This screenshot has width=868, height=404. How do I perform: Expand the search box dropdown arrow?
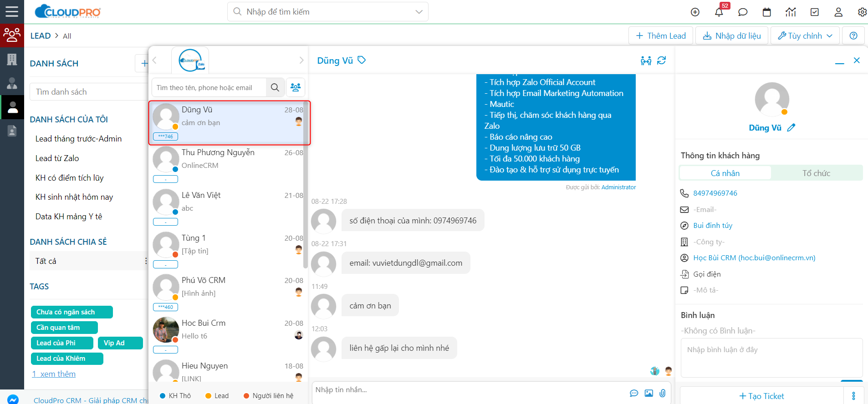[419, 12]
